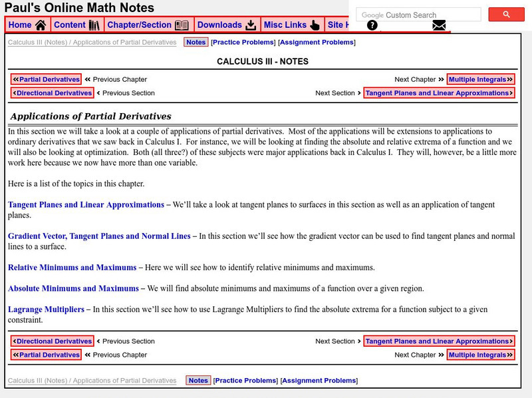The width and height of the screenshot is (532, 398).
Task: Click the download arrow icon beside Downloads
Action: point(251,25)
